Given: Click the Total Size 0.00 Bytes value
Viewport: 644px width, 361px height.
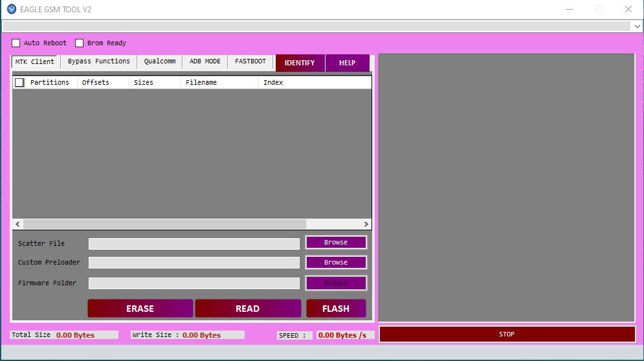Looking at the screenshot, I should click(x=75, y=335).
